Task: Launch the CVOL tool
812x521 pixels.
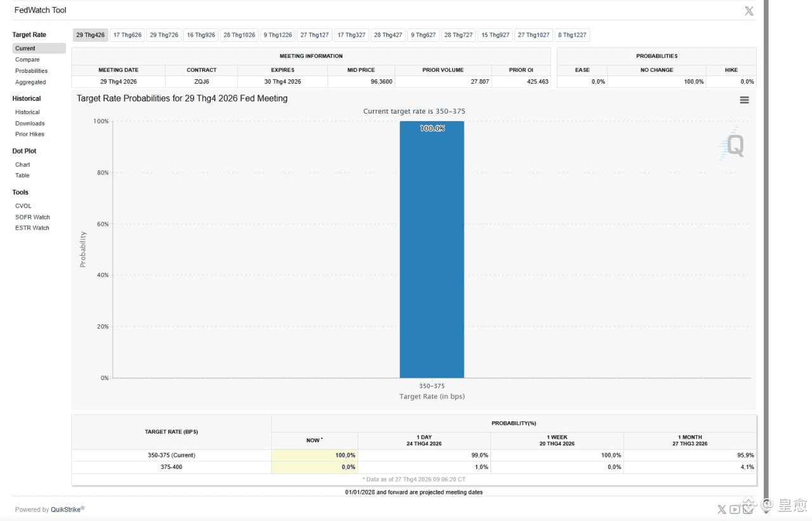Action: pyautogui.click(x=23, y=206)
